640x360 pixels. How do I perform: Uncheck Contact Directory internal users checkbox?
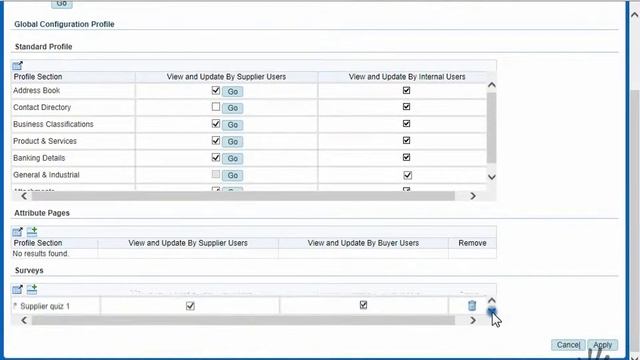tap(407, 107)
